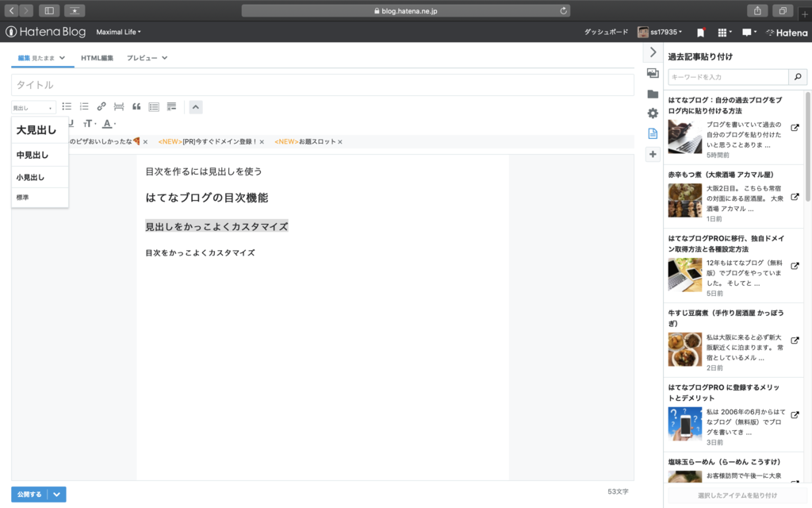Collapse the extended toolbar row
The height and width of the screenshot is (508, 812).
click(196, 107)
